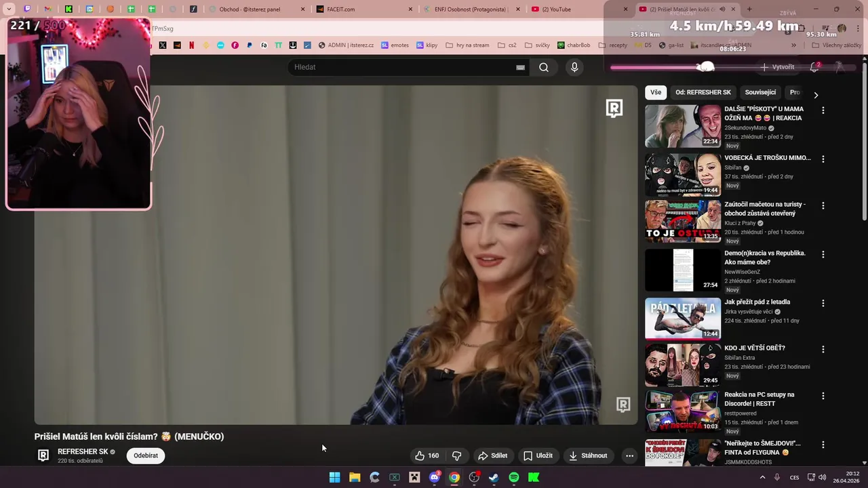Open the X (Twitter) bookmark icon
This screenshot has height=488, width=868.
163,45
